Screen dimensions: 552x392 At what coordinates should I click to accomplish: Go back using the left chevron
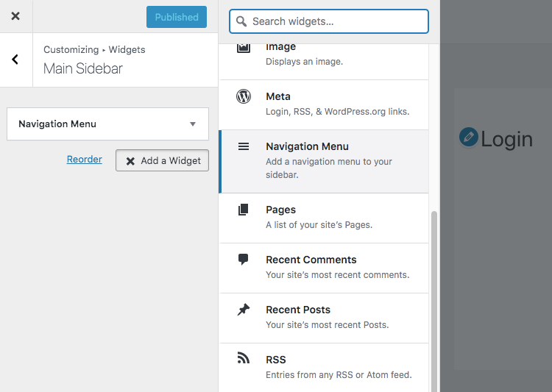tap(15, 60)
